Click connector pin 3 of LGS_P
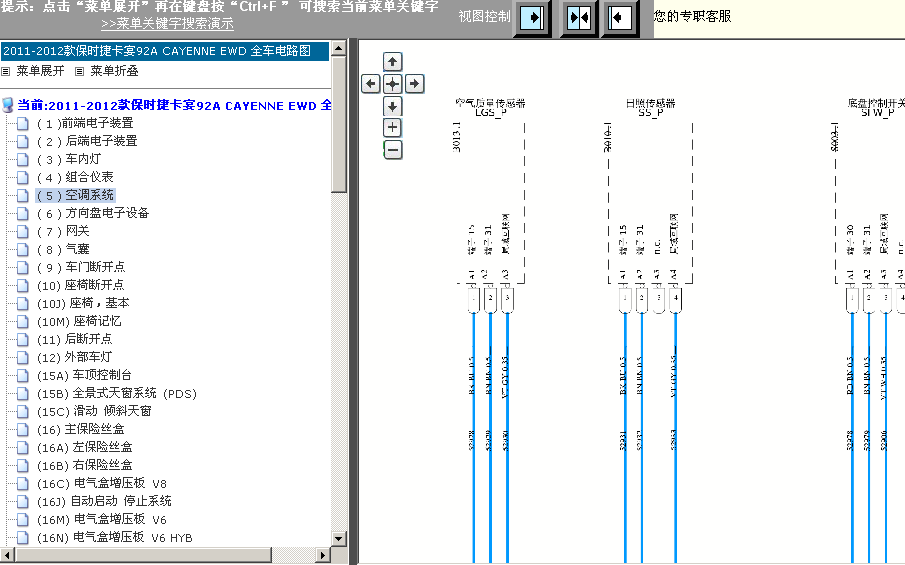Viewport: 905px width, 565px height. (507, 300)
